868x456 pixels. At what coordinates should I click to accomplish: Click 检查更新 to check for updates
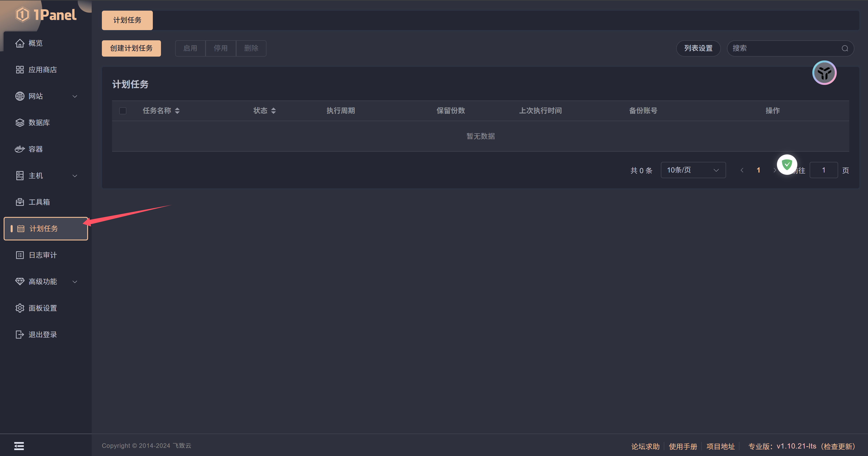pyautogui.click(x=838, y=446)
